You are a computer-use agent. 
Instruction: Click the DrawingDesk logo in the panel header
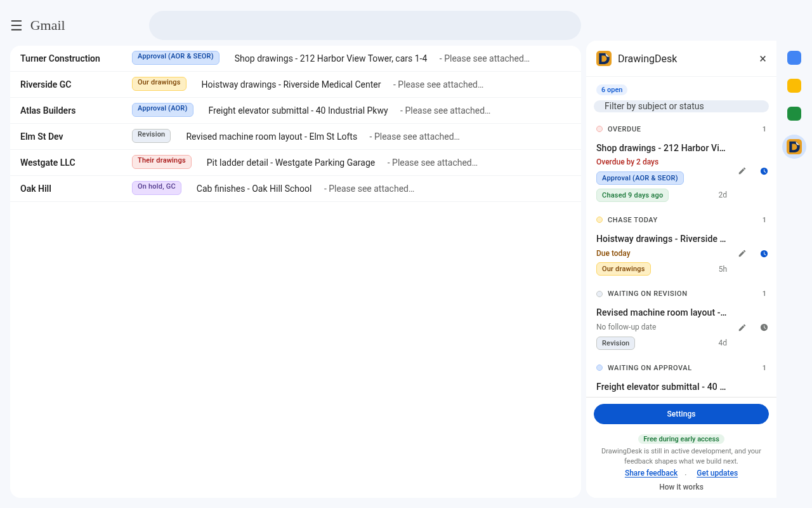pyautogui.click(x=604, y=58)
